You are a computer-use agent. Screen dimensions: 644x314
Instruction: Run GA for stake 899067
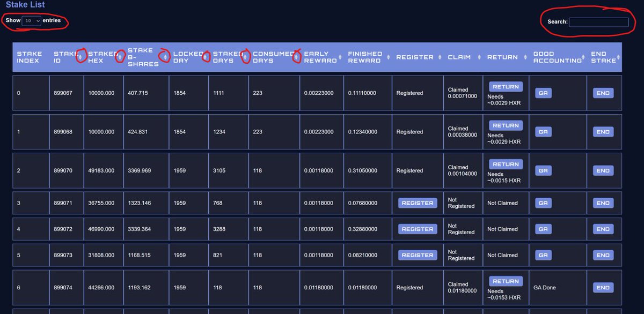[x=543, y=93]
